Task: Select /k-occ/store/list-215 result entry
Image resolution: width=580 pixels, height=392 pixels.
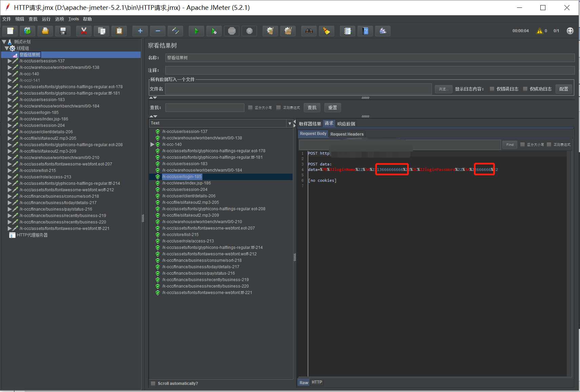Action: click(180, 235)
